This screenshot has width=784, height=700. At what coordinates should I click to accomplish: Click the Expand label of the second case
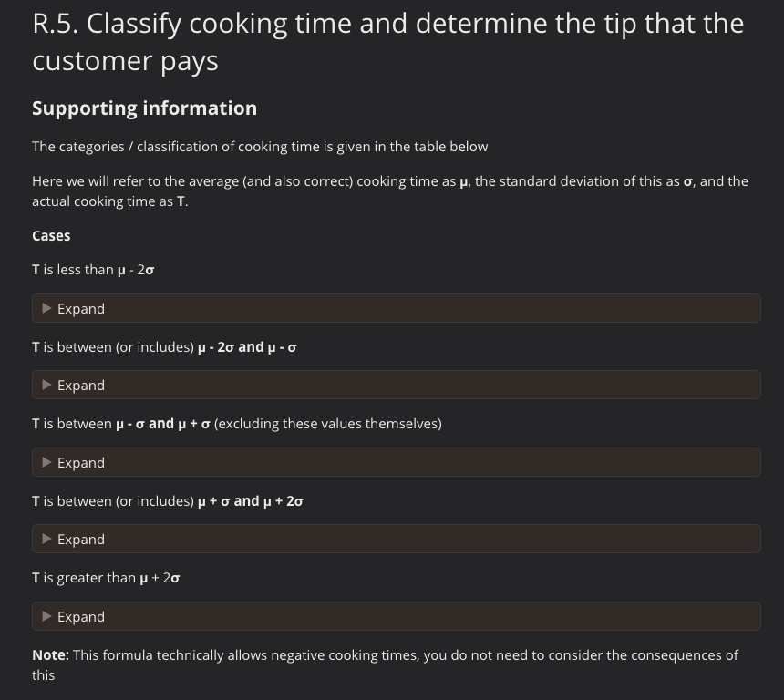click(81, 385)
